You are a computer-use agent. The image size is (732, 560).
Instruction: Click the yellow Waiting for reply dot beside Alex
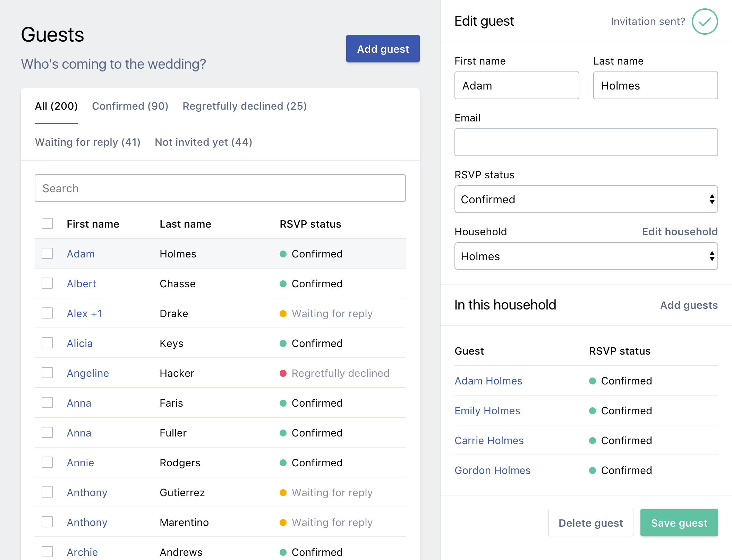283,313
